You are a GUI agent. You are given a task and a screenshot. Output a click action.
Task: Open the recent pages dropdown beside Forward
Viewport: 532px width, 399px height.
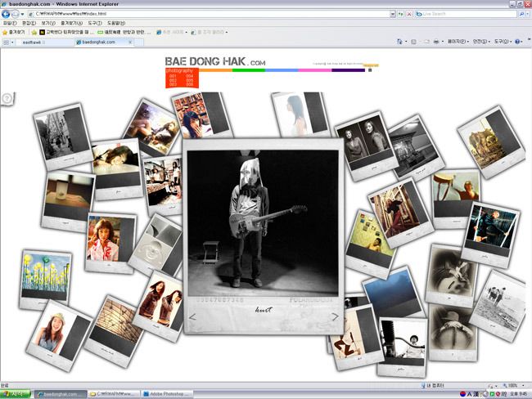click(22, 14)
